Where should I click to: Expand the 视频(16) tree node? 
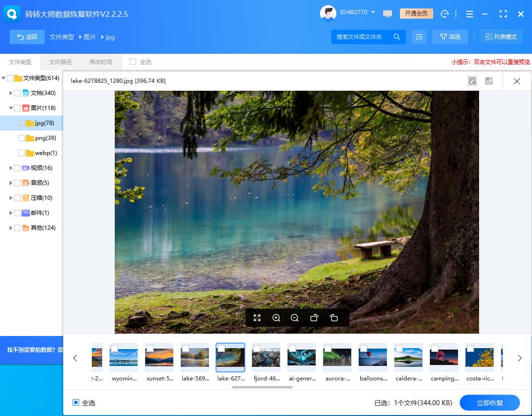(x=10, y=168)
